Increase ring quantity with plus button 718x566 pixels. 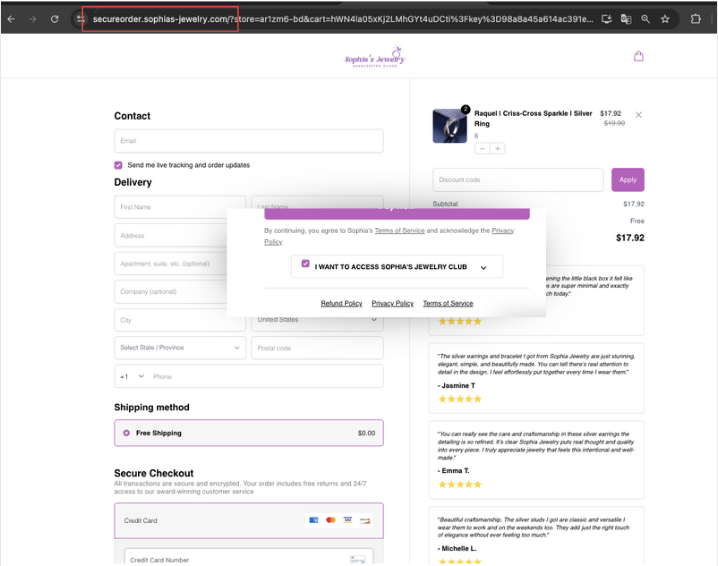(497, 148)
